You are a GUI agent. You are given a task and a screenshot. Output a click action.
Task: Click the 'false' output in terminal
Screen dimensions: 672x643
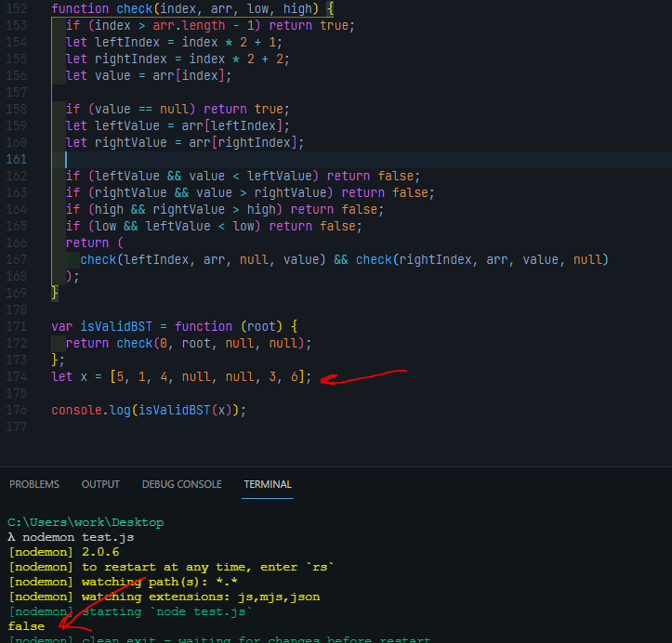[26, 626]
